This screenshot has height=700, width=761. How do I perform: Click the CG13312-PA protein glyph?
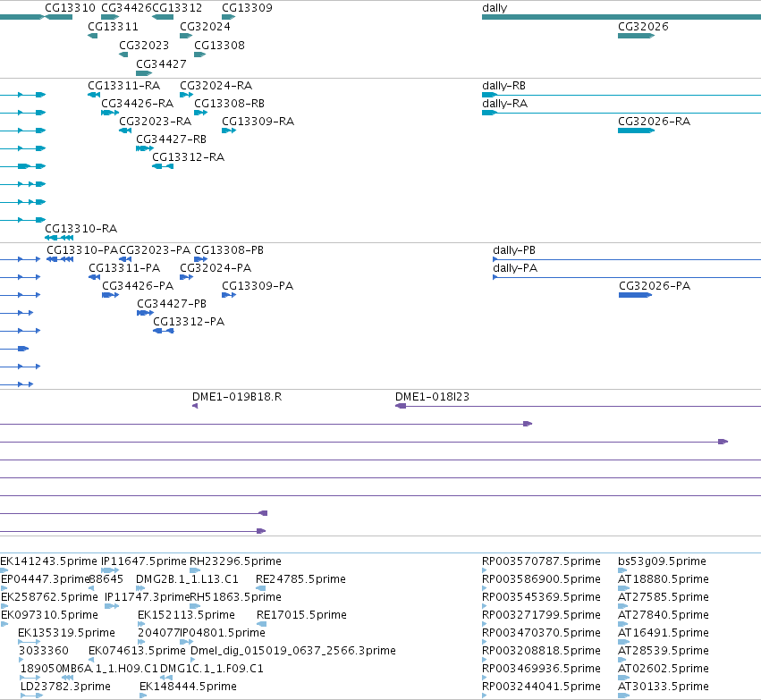(x=164, y=331)
